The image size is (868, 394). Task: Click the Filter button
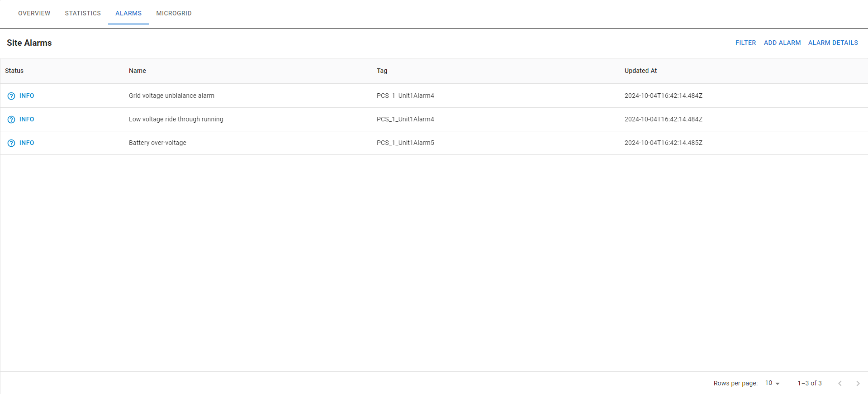[x=745, y=43]
